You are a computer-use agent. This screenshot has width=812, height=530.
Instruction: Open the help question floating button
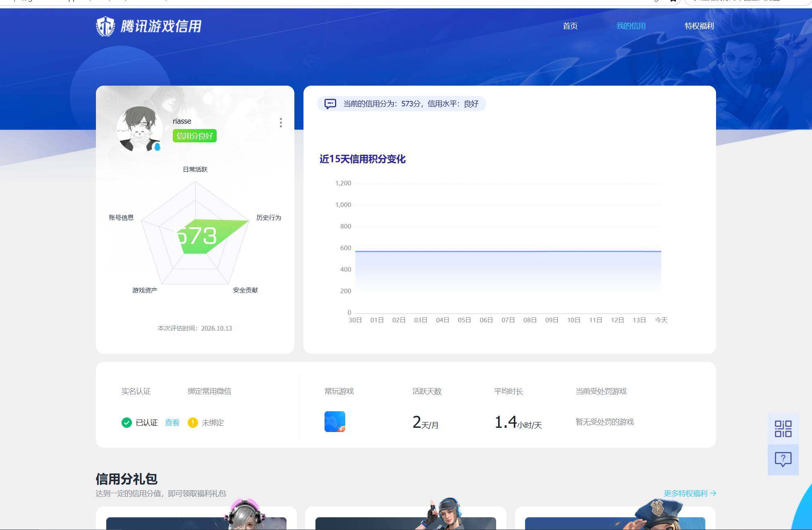(783, 460)
